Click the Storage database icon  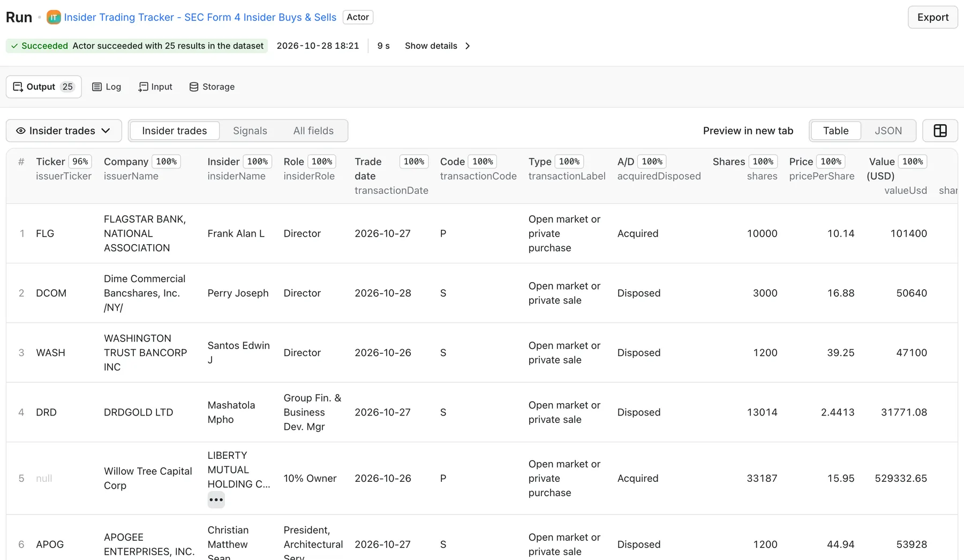point(194,87)
